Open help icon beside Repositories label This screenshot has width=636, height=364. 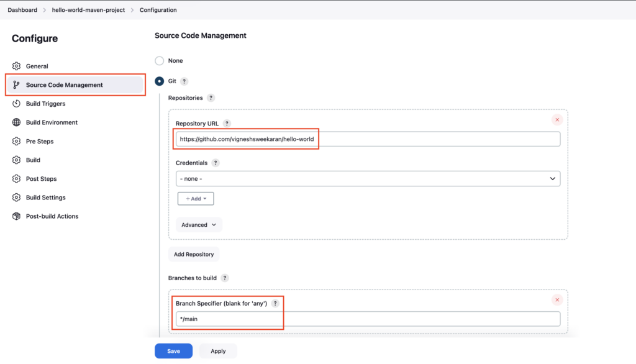point(211,98)
